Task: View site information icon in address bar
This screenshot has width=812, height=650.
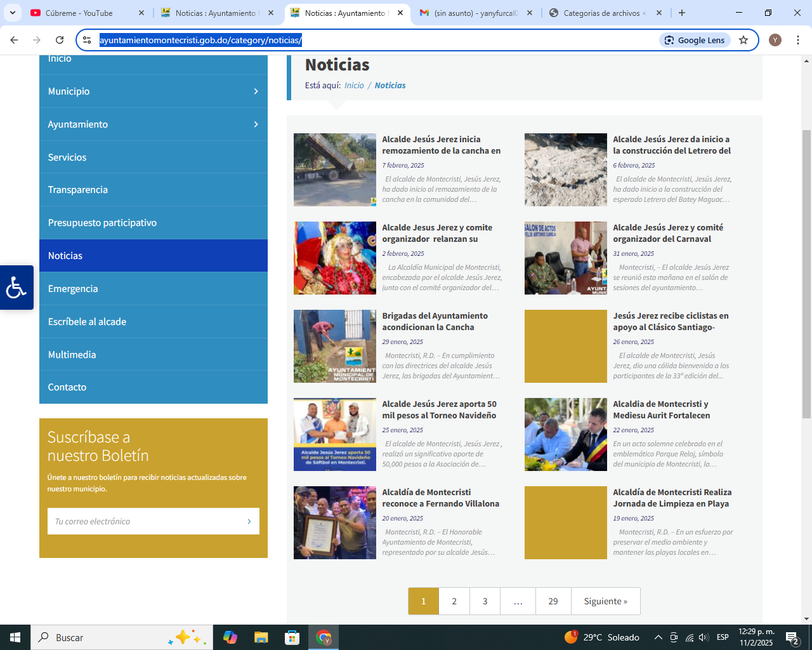Action: [88, 40]
